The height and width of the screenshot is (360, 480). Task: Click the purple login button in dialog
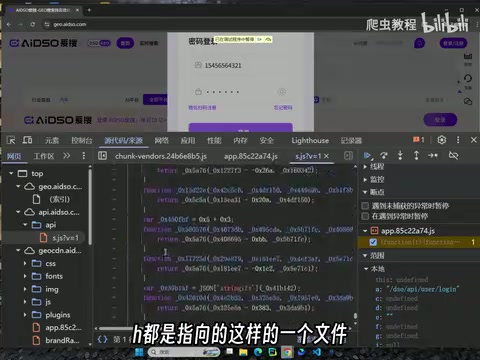pyautogui.click(x=241, y=128)
